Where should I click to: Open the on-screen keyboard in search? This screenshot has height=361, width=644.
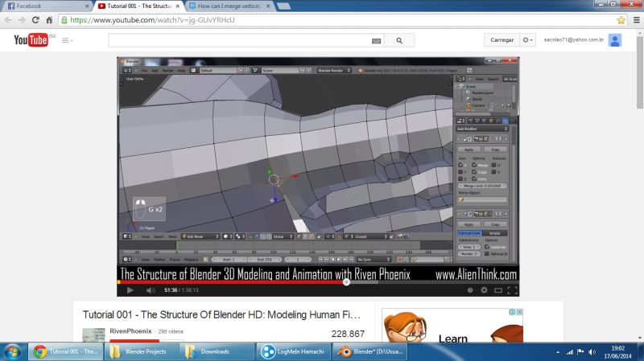(x=376, y=41)
